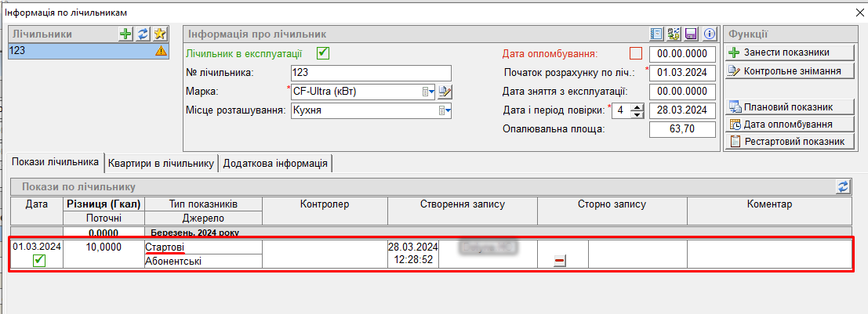Click the green plus add meter icon

click(125, 34)
